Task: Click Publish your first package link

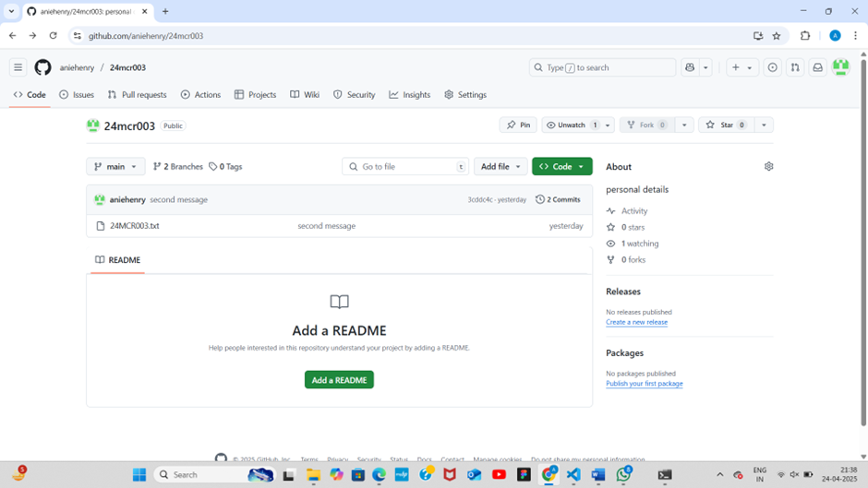Action: point(645,384)
